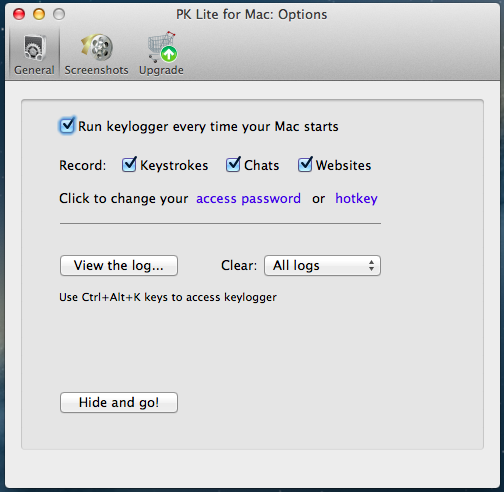Open the access password link
Viewport: 504px width, 492px height.
pyautogui.click(x=248, y=199)
